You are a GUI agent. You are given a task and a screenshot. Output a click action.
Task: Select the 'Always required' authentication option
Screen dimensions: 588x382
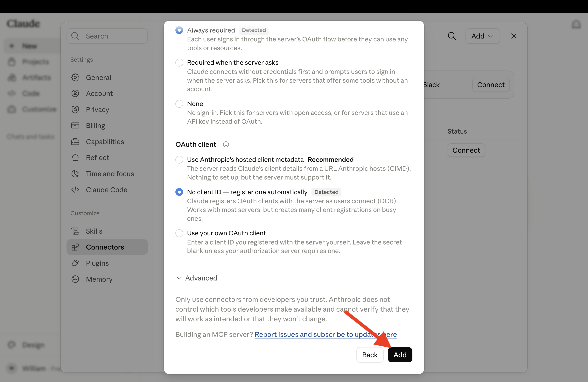(x=179, y=30)
